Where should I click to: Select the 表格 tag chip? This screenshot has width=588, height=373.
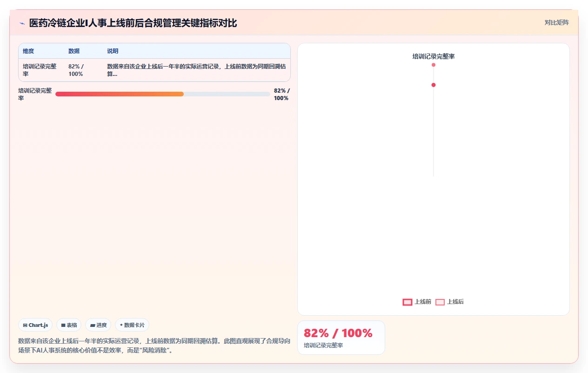tap(69, 325)
